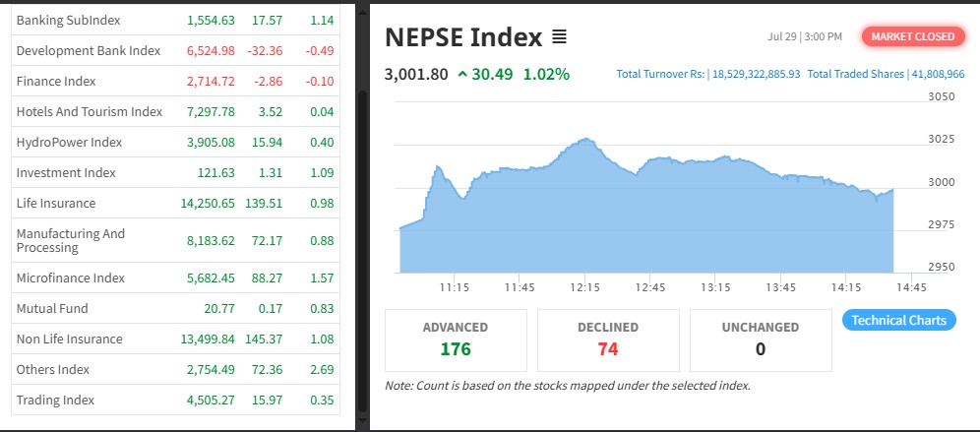
Task: Open the NEPSE Index hamburger menu icon
Action: coord(559,38)
